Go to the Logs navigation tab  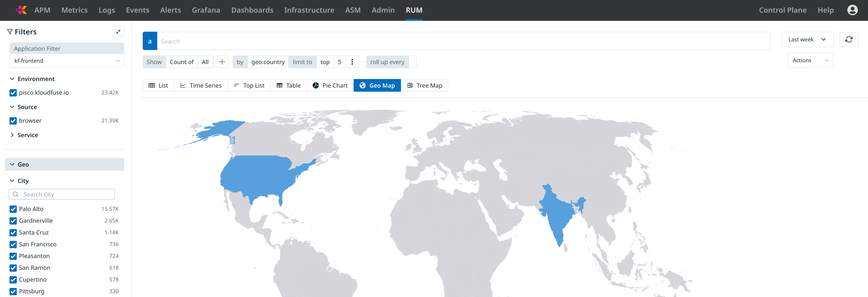coord(106,10)
